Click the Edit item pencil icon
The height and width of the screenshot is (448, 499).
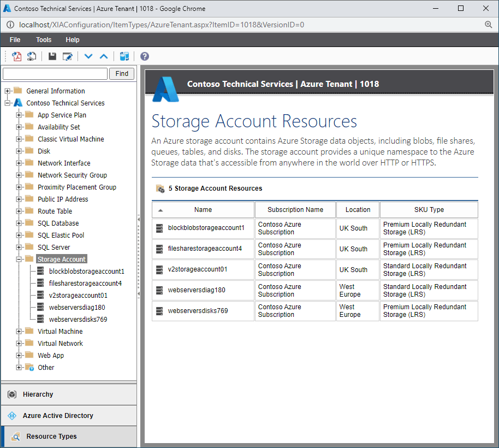coord(68,56)
